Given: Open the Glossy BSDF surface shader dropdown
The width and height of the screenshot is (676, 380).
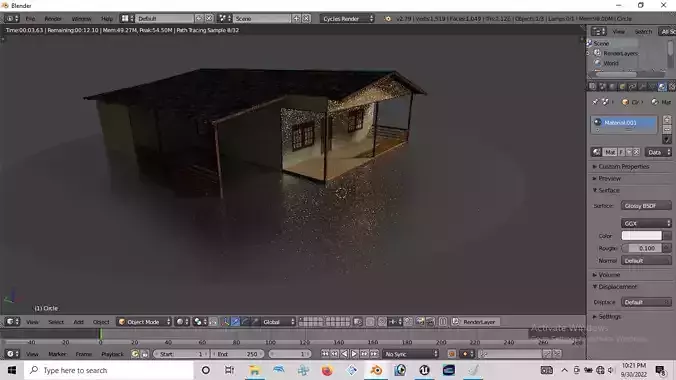Looking at the screenshot, I should tap(646, 206).
